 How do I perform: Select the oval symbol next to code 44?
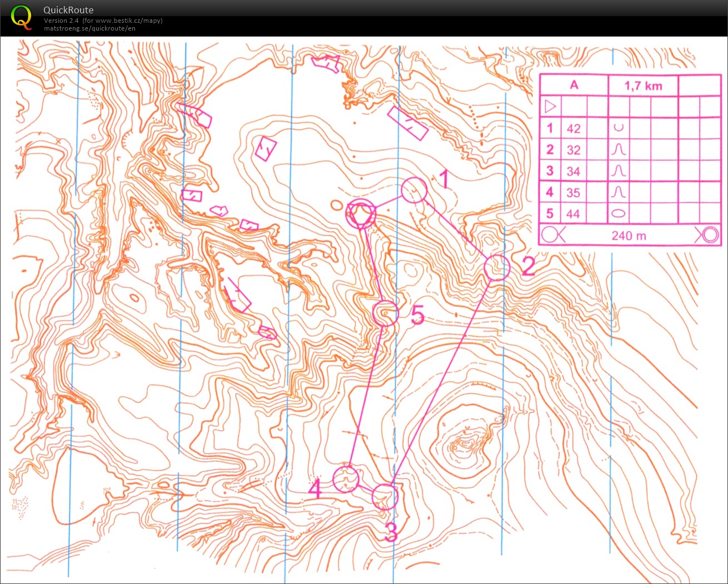[x=619, y=213]
